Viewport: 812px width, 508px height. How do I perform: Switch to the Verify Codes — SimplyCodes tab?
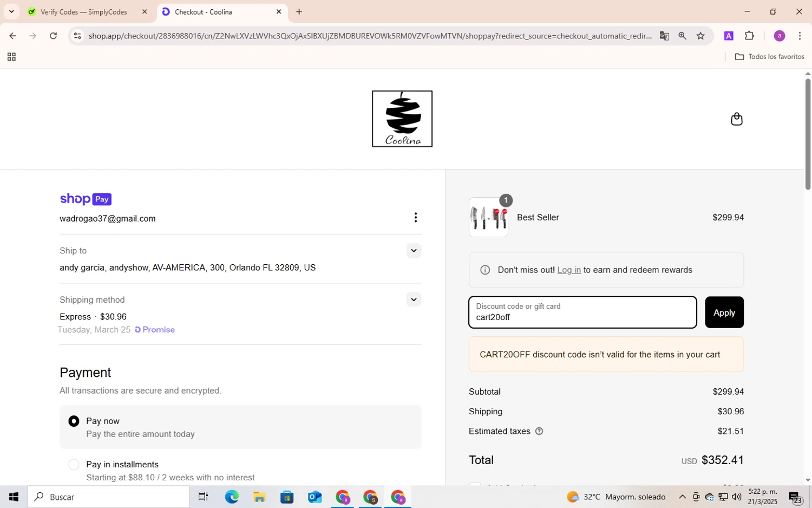84,12
